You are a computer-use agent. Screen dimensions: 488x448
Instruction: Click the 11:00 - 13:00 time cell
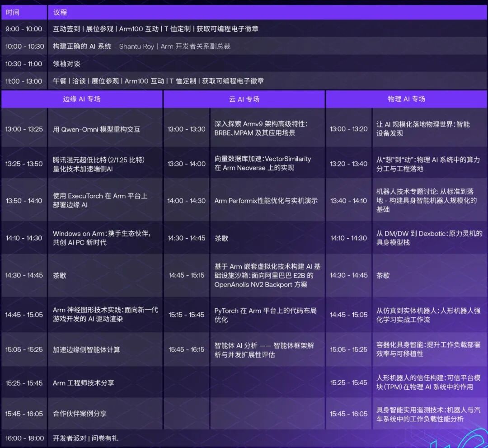point(23,81)
